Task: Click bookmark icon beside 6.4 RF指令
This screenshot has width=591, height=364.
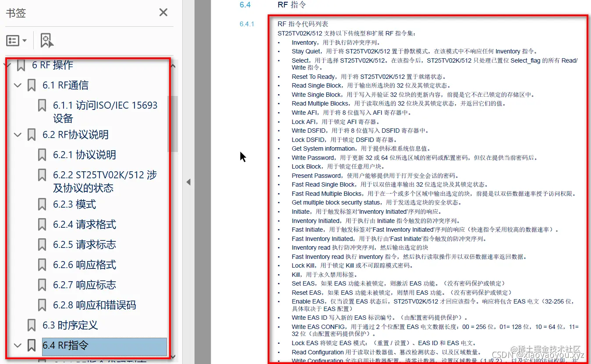Action: 32,345
